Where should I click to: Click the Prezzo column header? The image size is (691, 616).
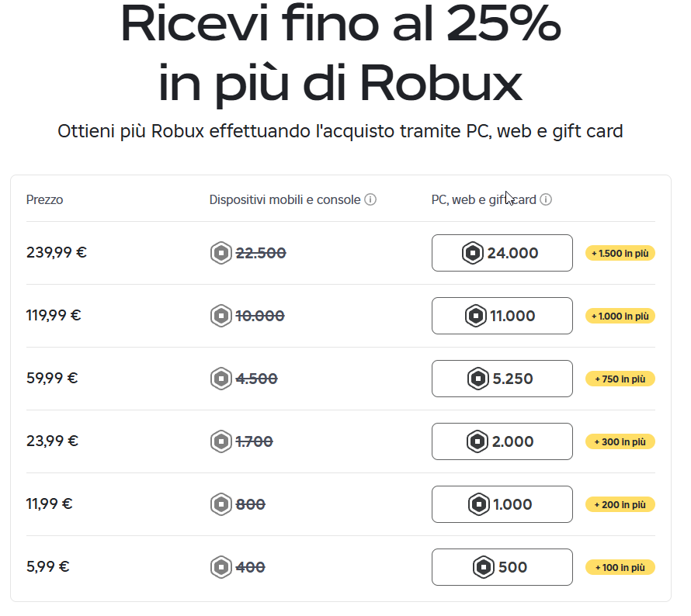point(44,200)
